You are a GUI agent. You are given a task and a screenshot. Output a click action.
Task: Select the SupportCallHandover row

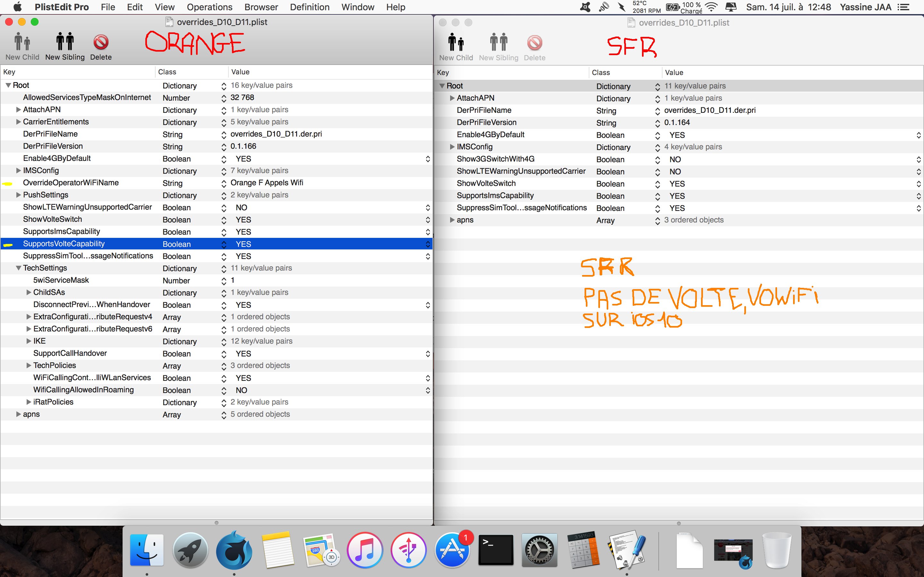70,353
